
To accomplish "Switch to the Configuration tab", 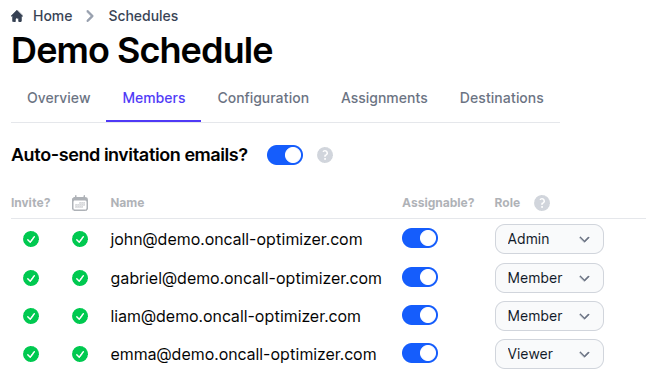I will [263, 98].
